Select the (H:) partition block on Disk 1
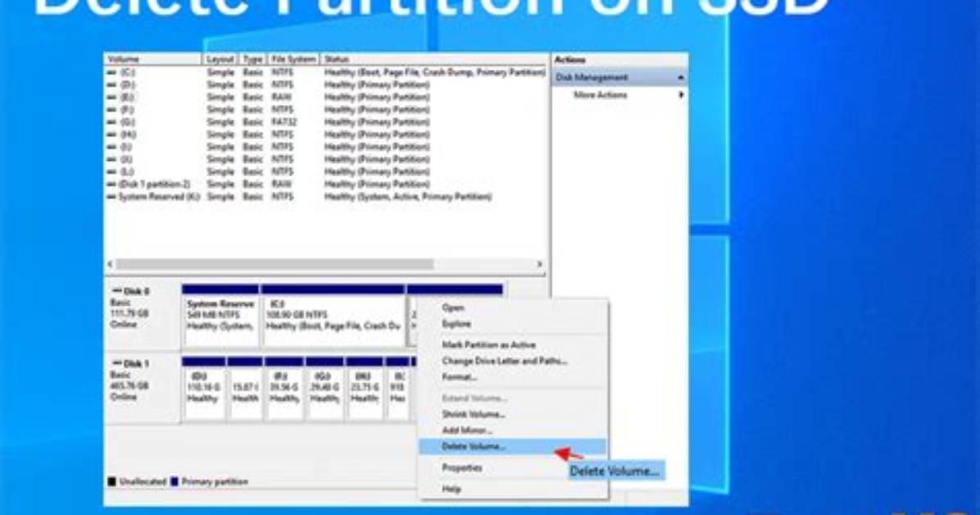Image resolution: width=980 pixels, height=515 pixels. (365, 388)
